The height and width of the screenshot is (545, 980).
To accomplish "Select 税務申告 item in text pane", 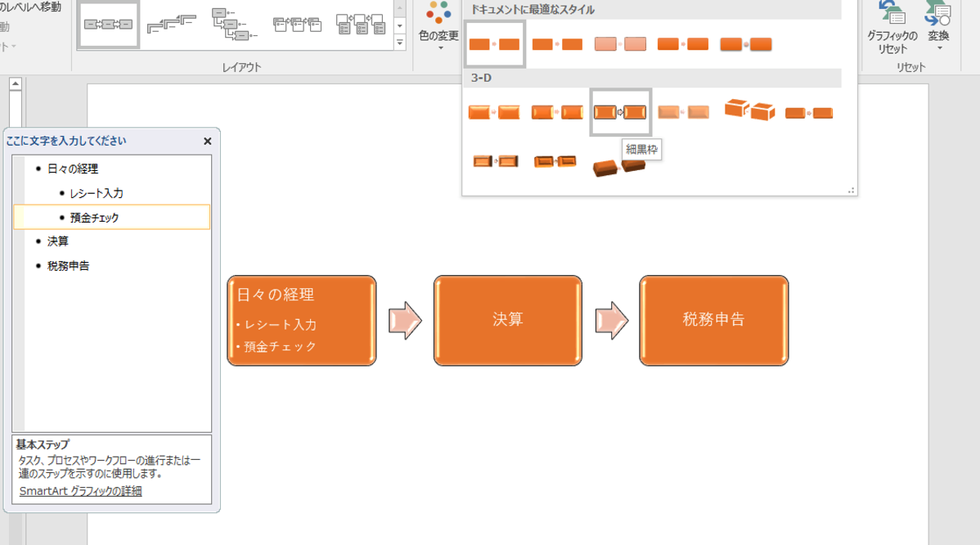I will (x=68, y=266).
